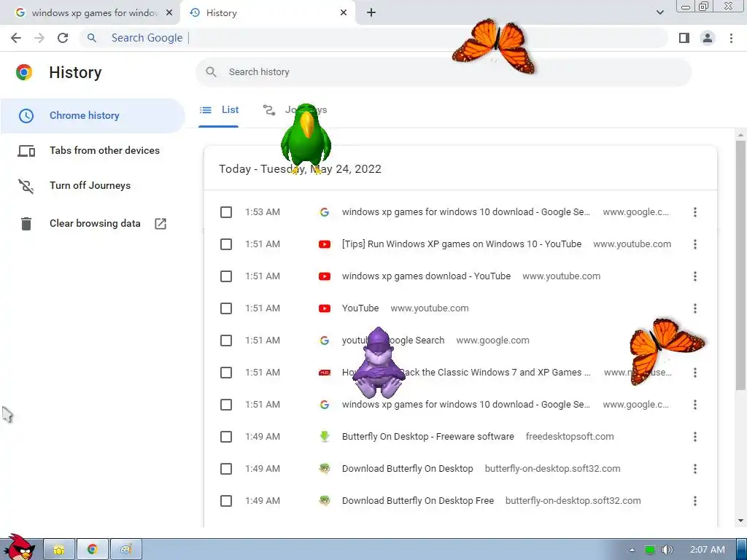The height and width of the screenshot is (560, 747).
Task: Click the orange butterfly on the right side
Action: [665, 351]
